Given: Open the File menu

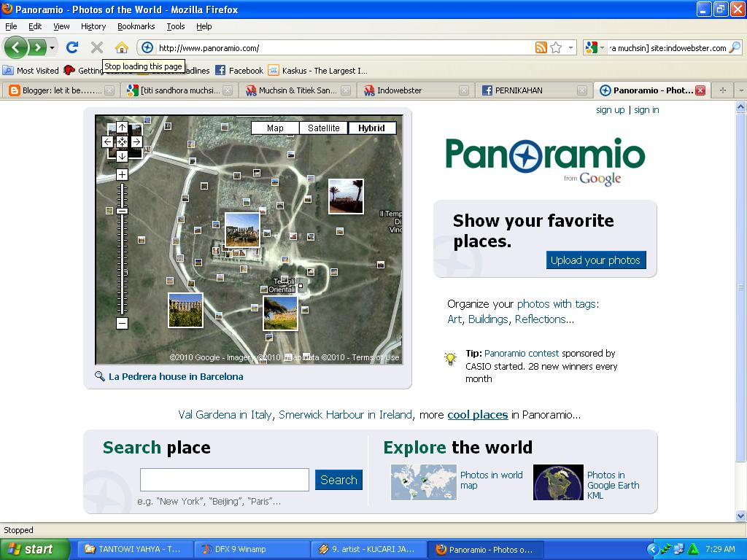Looking at the screenshot, I should click(x=11, y=26).
